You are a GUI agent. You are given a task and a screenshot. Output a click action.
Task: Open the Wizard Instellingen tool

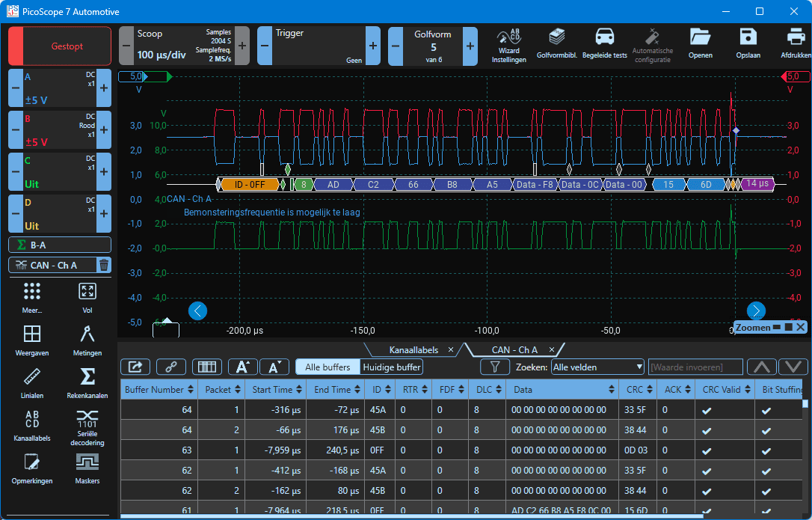[x=509, y=46]
